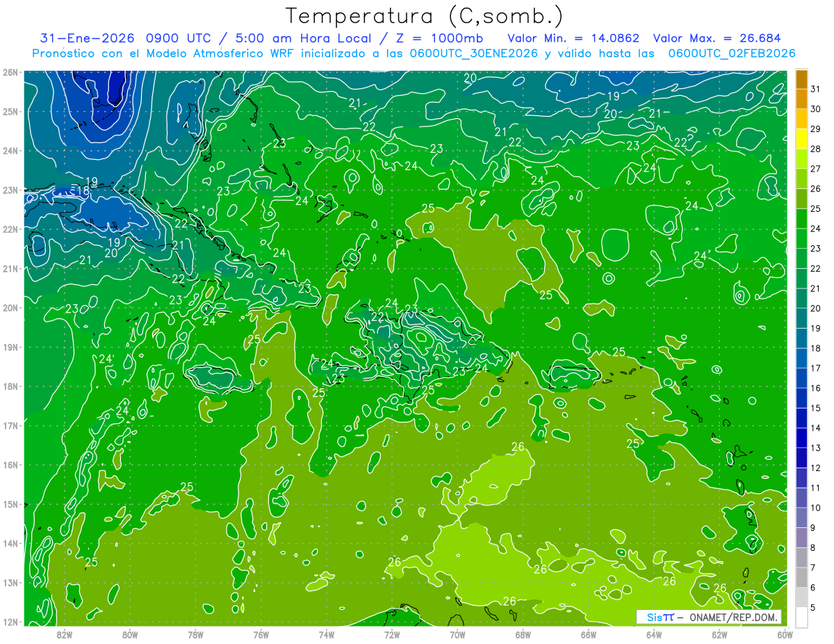Click the 19N latitude axis label
The image size is (834, 644).
[10, 347]
